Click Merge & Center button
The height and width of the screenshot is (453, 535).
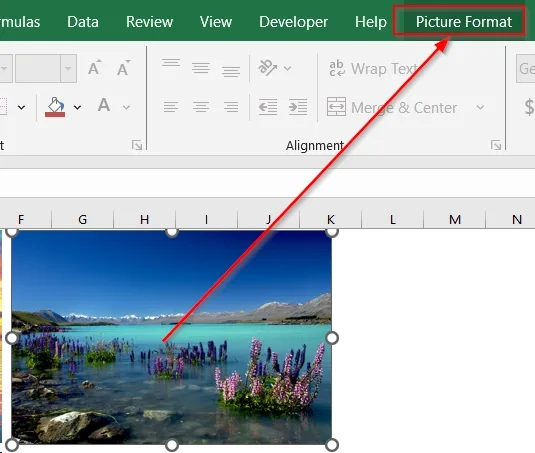point(392,107)
